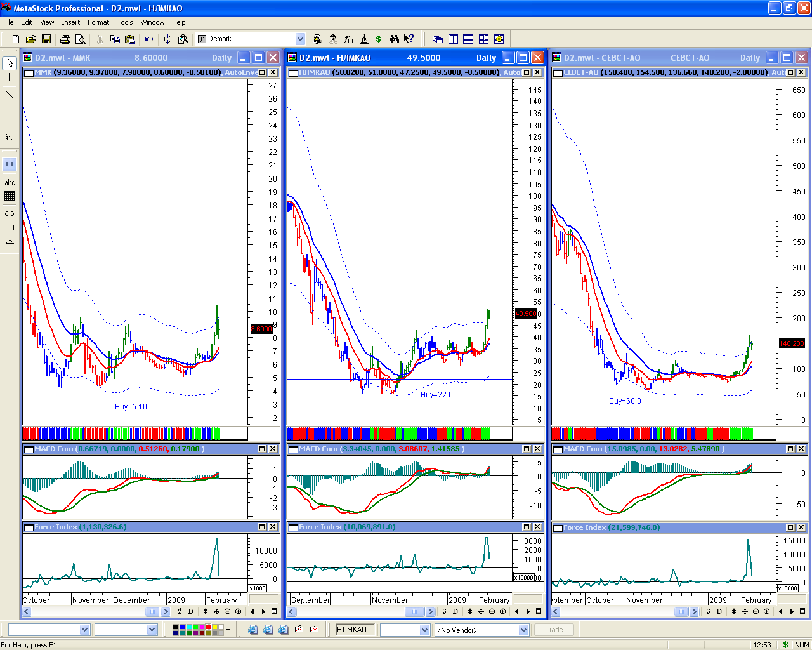This screenshot has width=812, height=650.
Task: Click the Paste icon
Action: coord(130,39)
